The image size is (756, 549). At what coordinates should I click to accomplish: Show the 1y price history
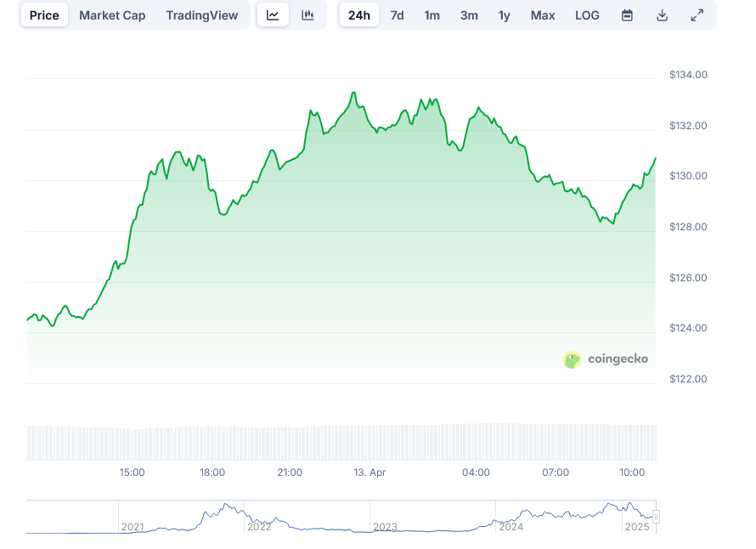pos(505,15)
